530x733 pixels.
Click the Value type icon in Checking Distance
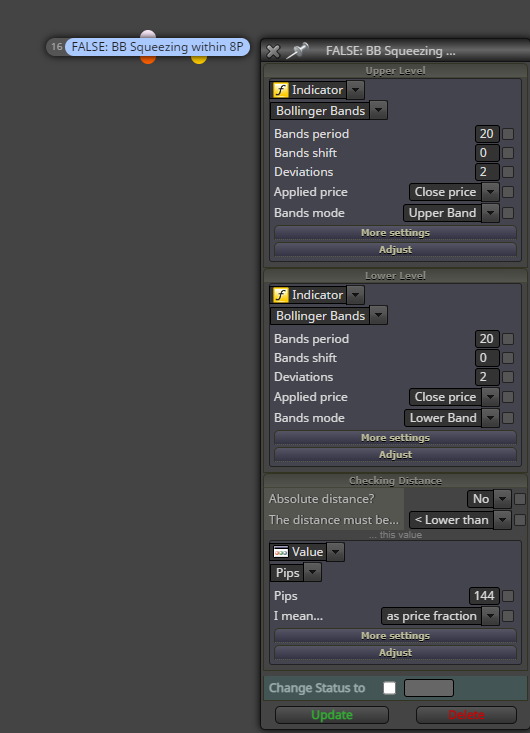click(280, 552)
